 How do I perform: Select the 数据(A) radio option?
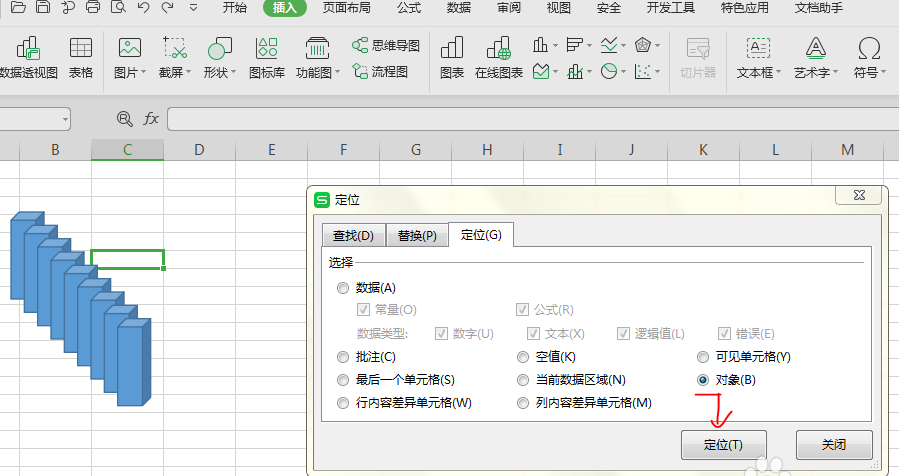(x=344, y=288)
